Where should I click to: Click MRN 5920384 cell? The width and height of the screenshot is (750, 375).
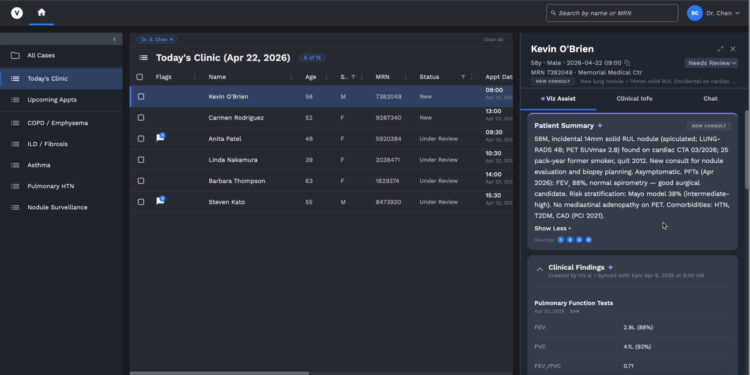(x=388, y=139)
